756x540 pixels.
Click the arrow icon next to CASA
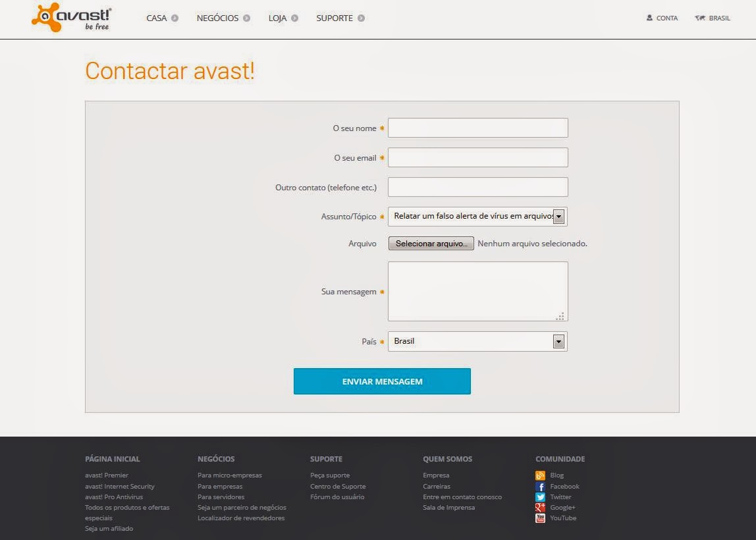pyautogui.click(x=175, y=18)
